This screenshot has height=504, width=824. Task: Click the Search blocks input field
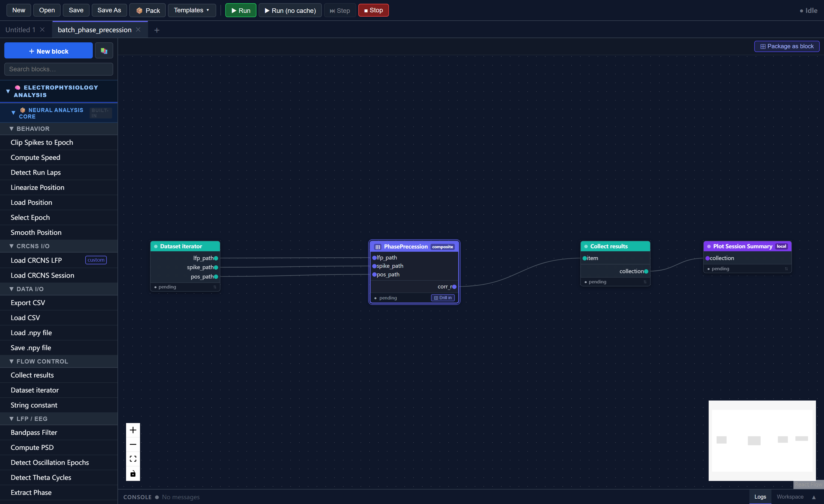pyautogui.click(x=58, y=69)
